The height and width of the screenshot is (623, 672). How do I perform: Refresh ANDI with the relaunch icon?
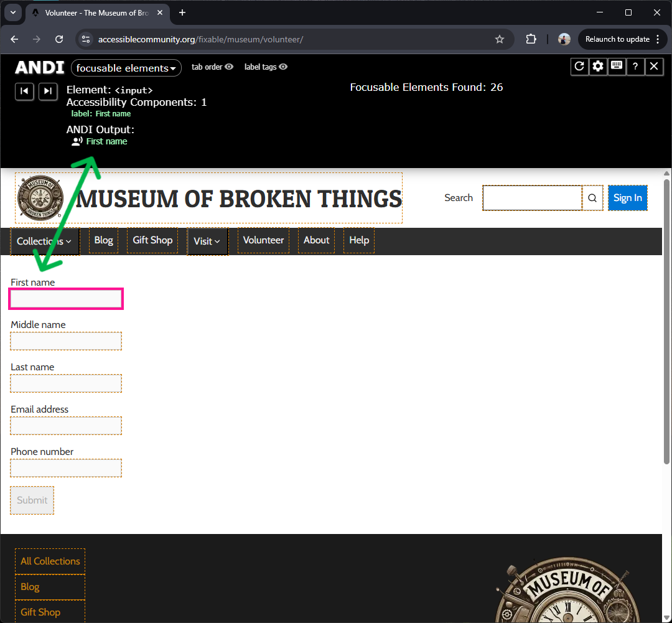click(x=579, y=67)
